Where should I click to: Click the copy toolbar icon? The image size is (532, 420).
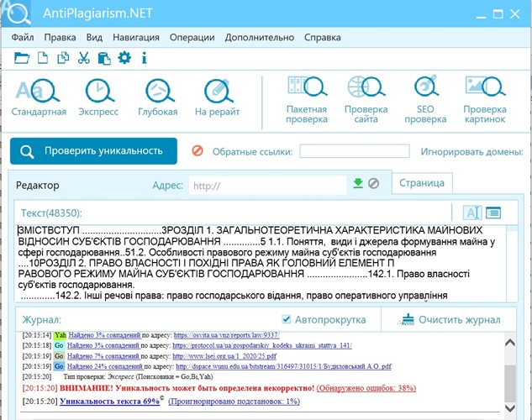tap(63, 58)
